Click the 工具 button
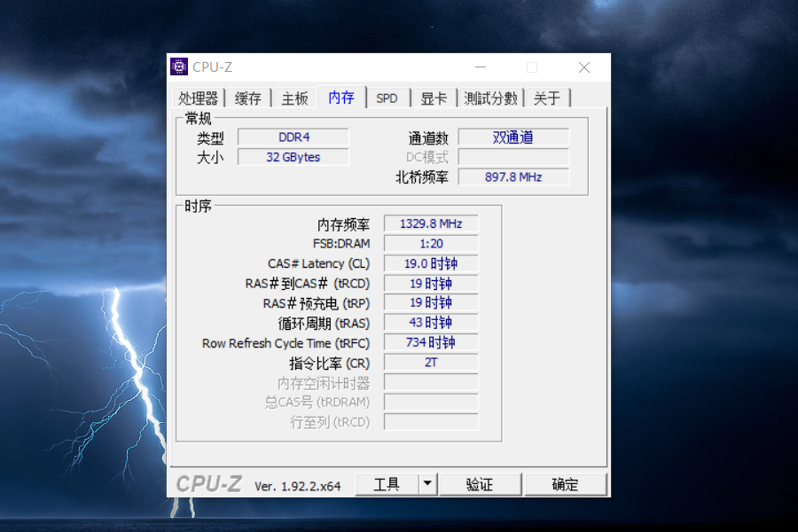The height and width of the screenshot is (532, 798). pyautogui.click(x=387, y=484)
